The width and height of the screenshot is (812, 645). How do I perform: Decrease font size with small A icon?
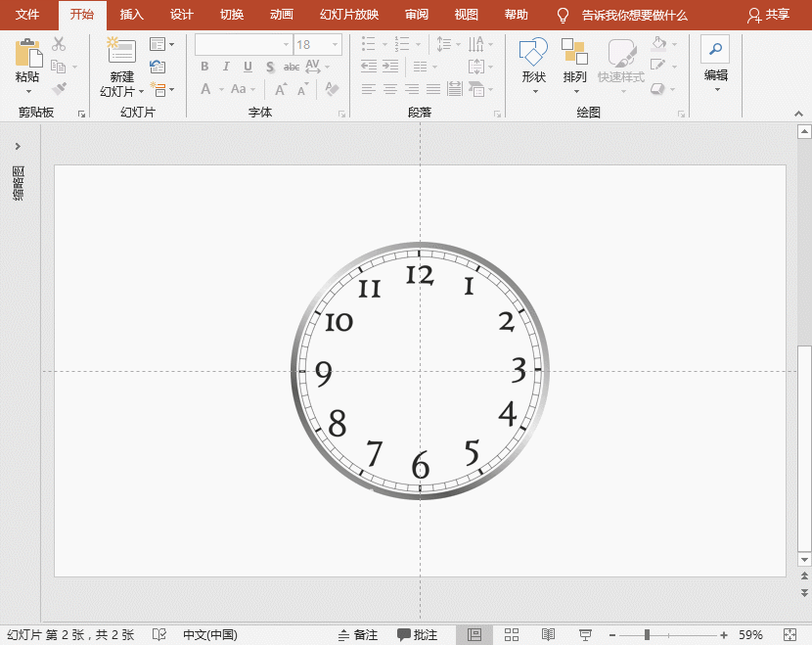pyautogui.click(x=303, y=89)
